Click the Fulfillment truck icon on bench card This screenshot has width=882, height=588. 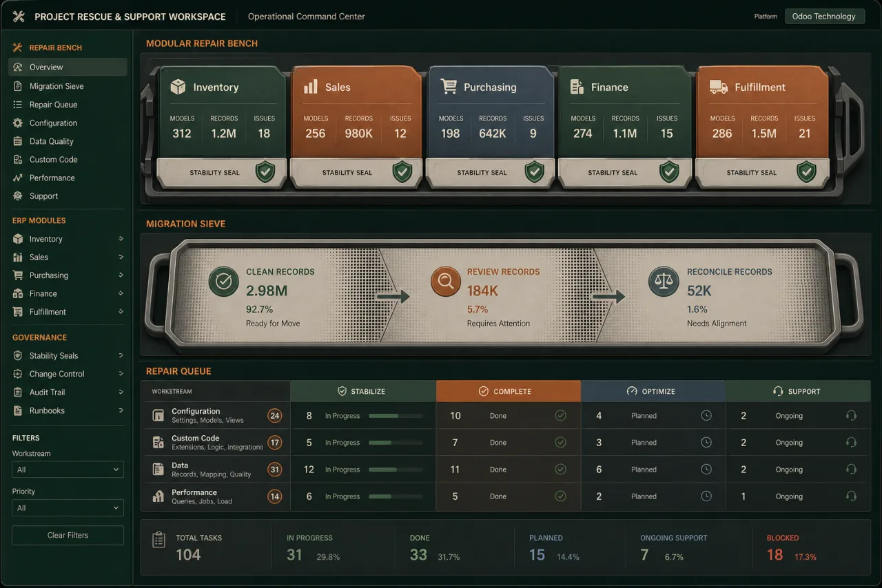(x=719, y=87)
